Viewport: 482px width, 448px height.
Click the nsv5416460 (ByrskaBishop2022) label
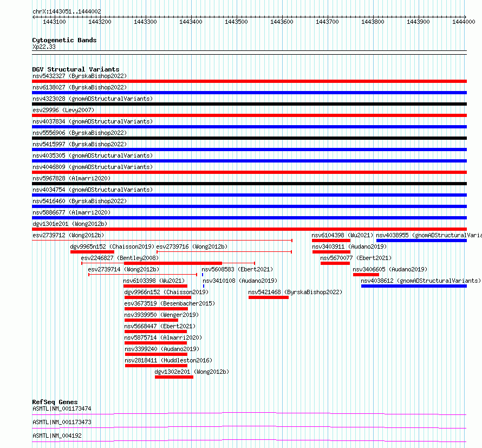pos(80,201)
